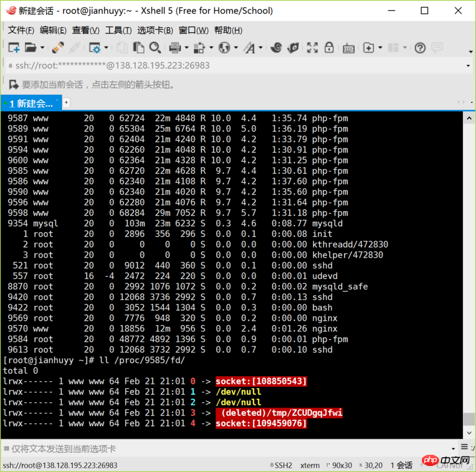Open the 窗口(W) menu
The image size is (476, 472).
pos(193,30)
